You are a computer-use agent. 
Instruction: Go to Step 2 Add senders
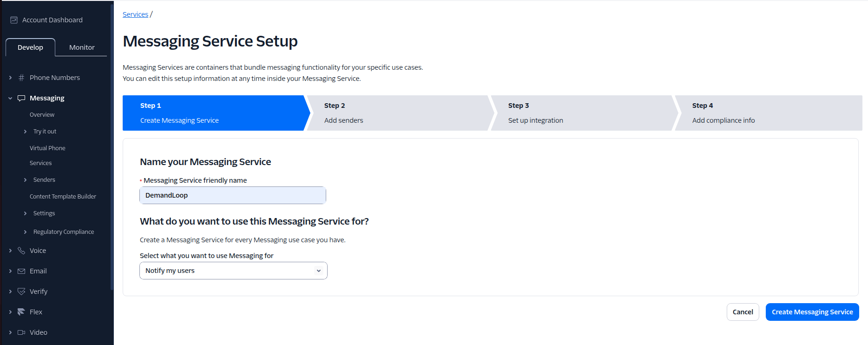coord(400,113)
